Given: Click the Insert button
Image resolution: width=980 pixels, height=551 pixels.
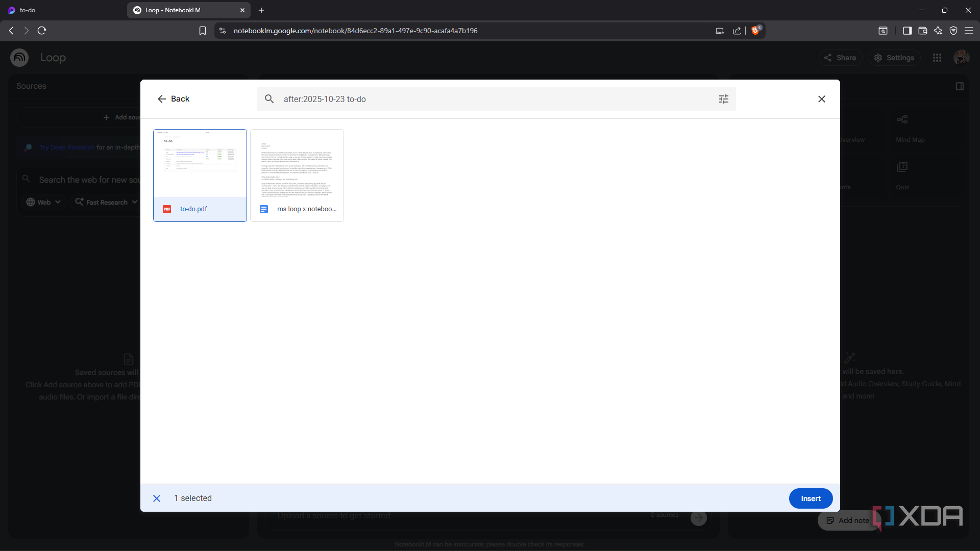Looking at the screenshot, I should (811, 498).
